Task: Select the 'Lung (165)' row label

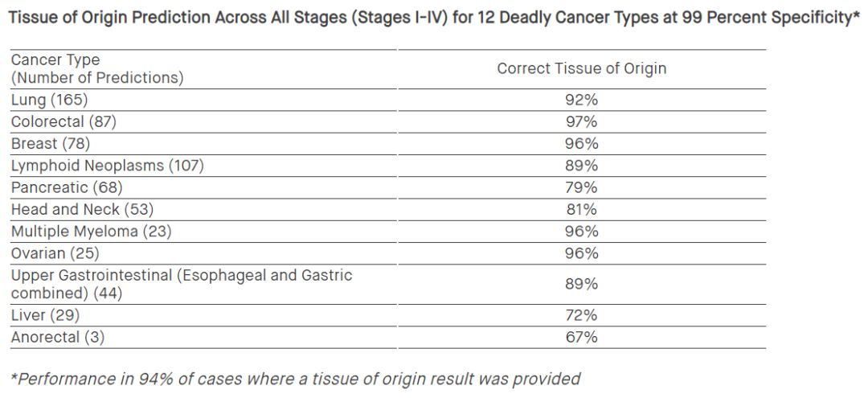Action: click(49, 100)
